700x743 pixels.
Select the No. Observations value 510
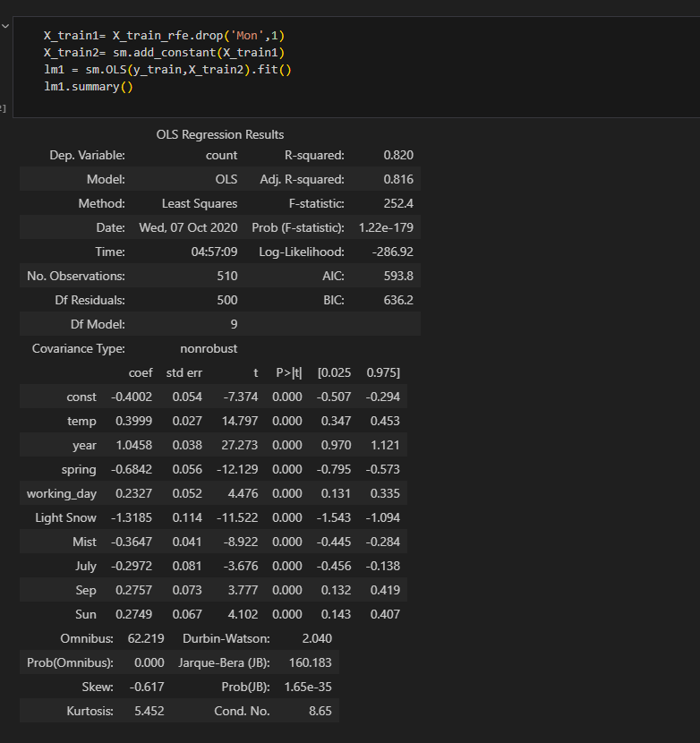[227, 276]
